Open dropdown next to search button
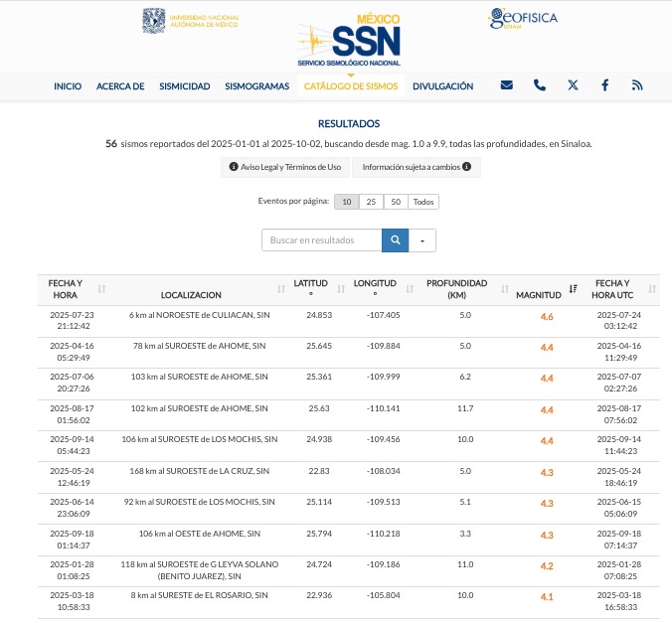 [422, 240]
